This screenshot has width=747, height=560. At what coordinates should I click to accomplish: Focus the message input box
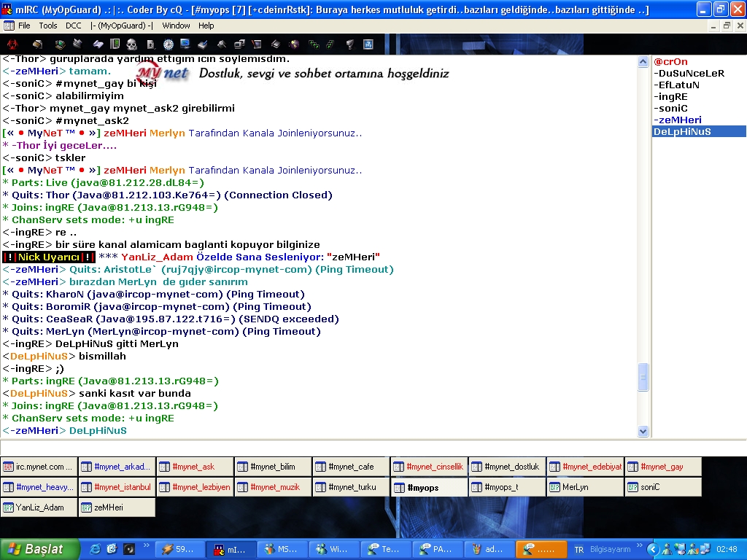(x=373, y=448)
